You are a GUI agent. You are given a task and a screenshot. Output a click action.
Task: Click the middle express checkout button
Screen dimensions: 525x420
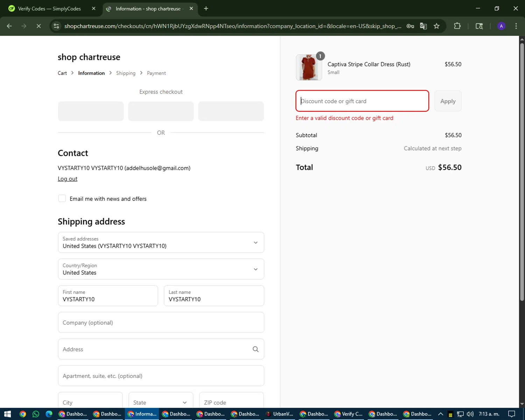click(161, 111)
